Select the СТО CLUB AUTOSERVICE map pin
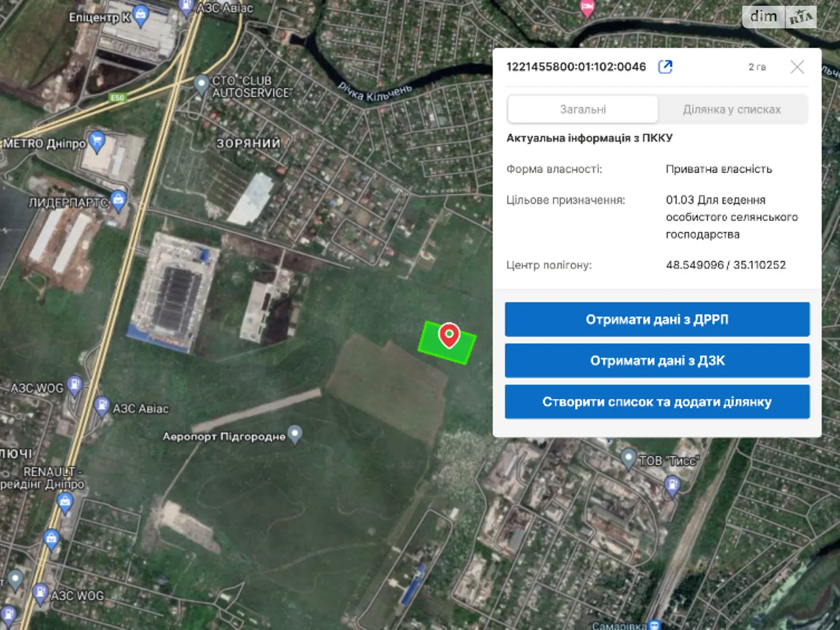840x630 pixels. click(201, 85)
